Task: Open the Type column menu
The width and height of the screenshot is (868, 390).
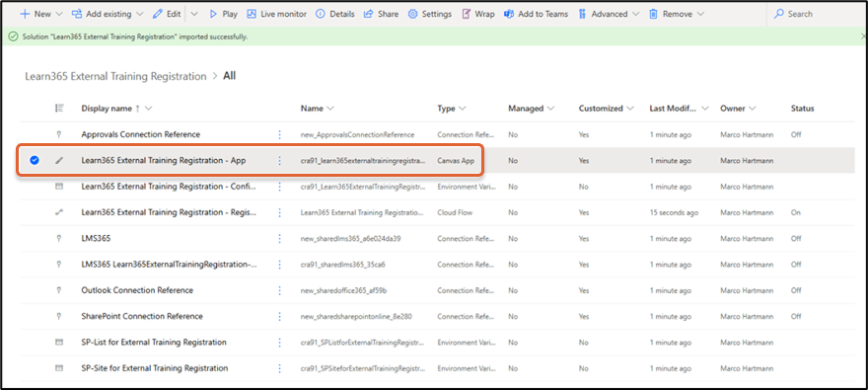Action: (452, 109)
